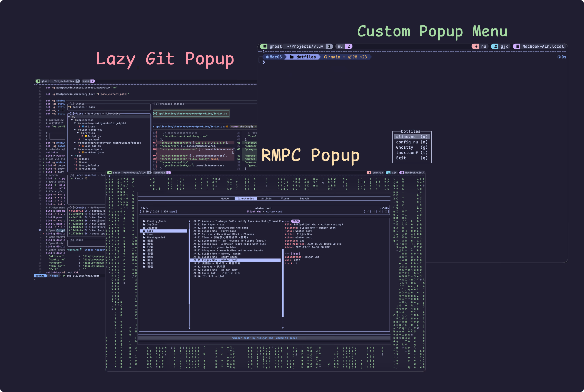
Task: Click the MacOS Apple icon in prompt
Action: pyautogui.click(x=267, y=57)
